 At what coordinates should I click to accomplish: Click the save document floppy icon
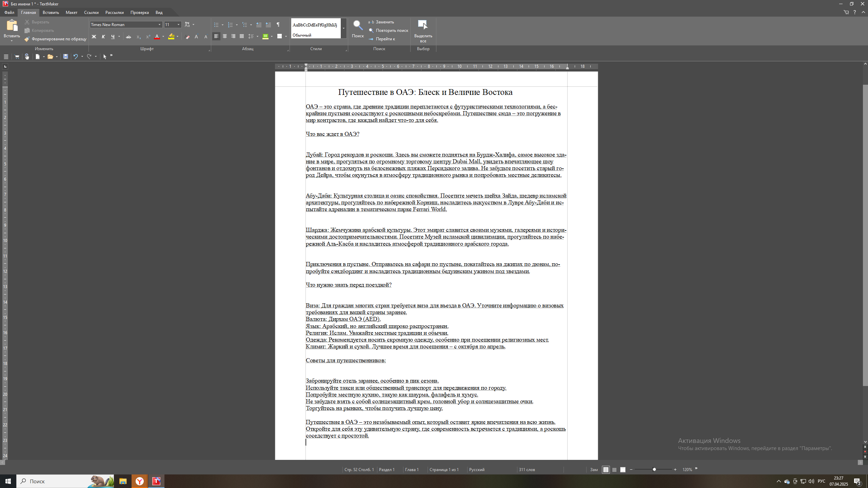pos(65,57)
